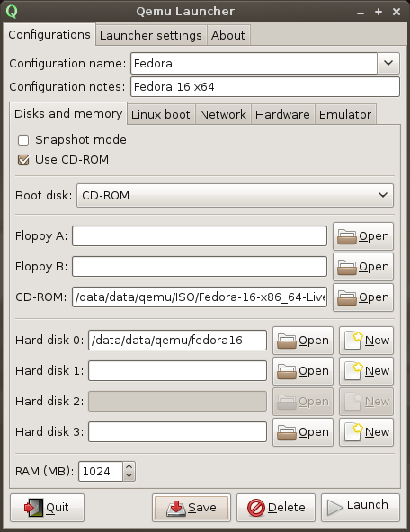This screenshot has height=532, width=410.
Task: Click the folder icon beside Floppy B
Action: pos(346,268)
